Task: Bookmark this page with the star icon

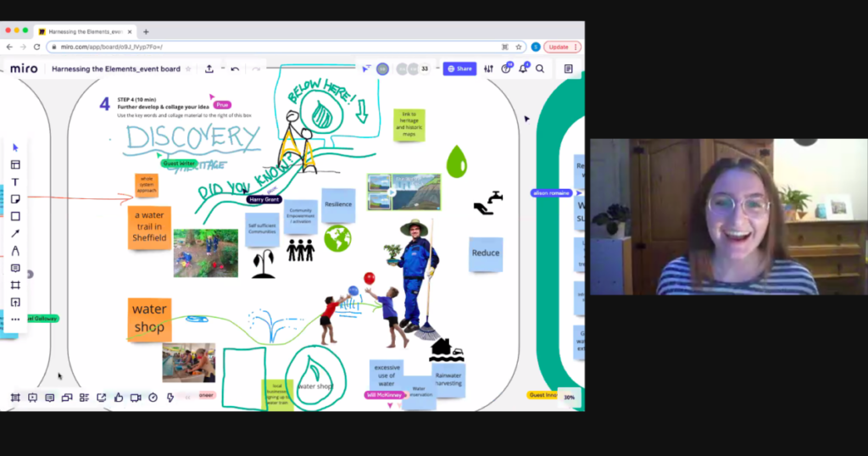Action: (x=518, y=47)
